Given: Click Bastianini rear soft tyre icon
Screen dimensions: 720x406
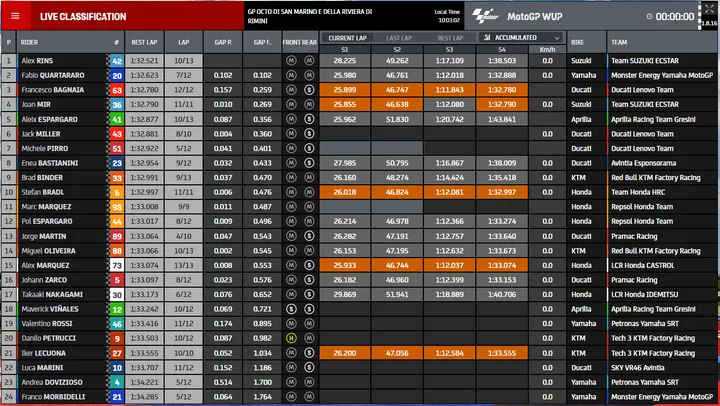Looking at the screenshot, I should pyautogui.click(x=309, y=163).
